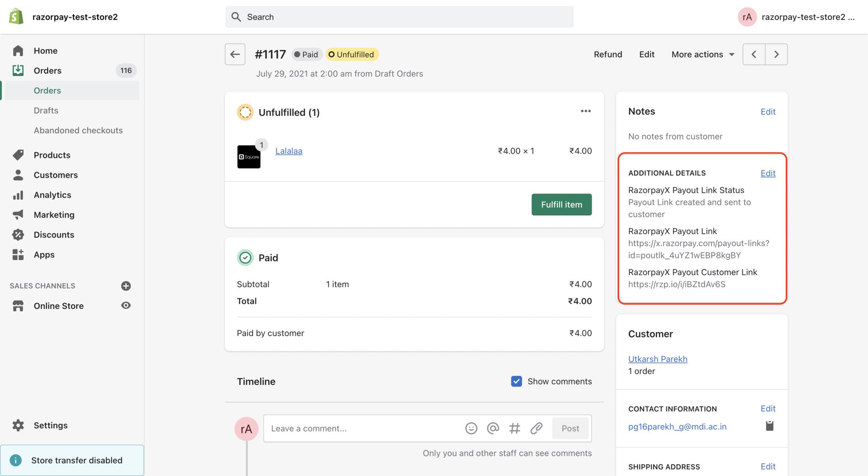868x476 pixels.
Task: Copy email with clipboard icon
Action: tap(769, 426)
